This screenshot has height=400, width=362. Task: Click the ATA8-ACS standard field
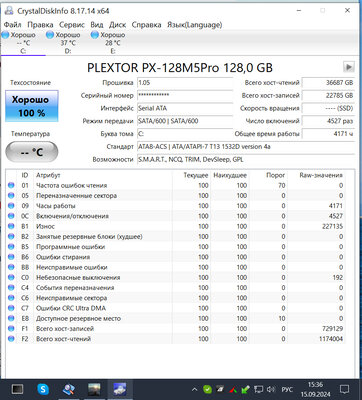[246, 147]
